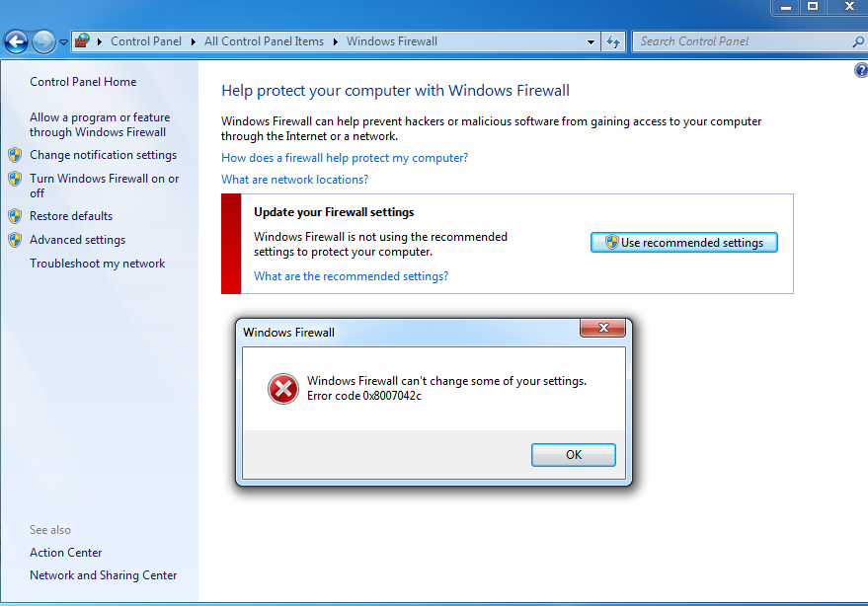Click the Update your Firewall settings heading
Screen dimensions: 868x606
tap(334, 212)
